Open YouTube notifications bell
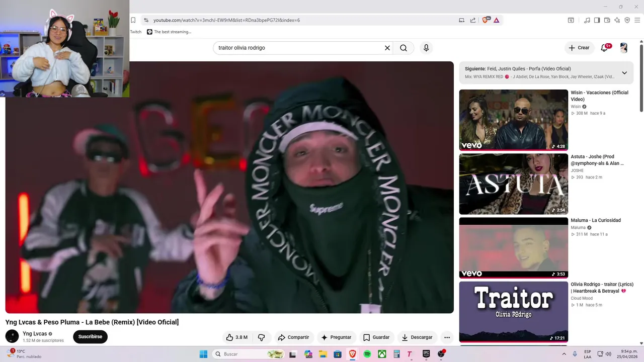This screenshot has width=644, height=362. [605, 48]
